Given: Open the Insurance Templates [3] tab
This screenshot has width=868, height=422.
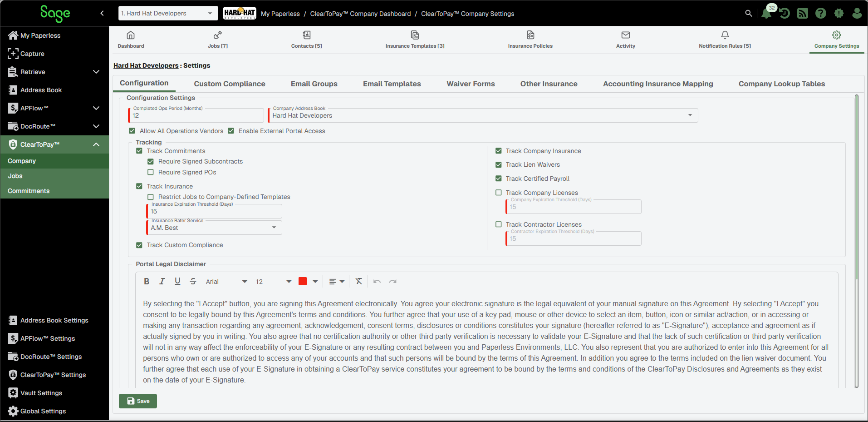Looking at the screenshot, I should point(415,39).
